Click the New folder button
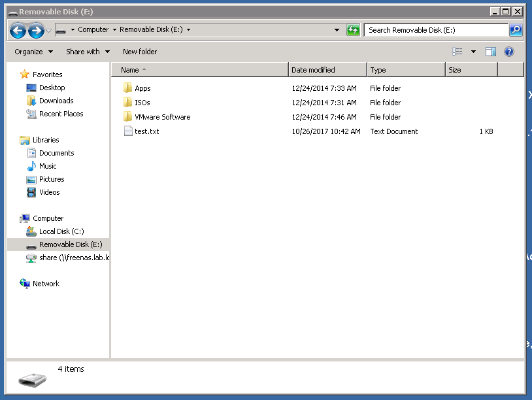This screenshot has width=532, height=400. point(140,52)
